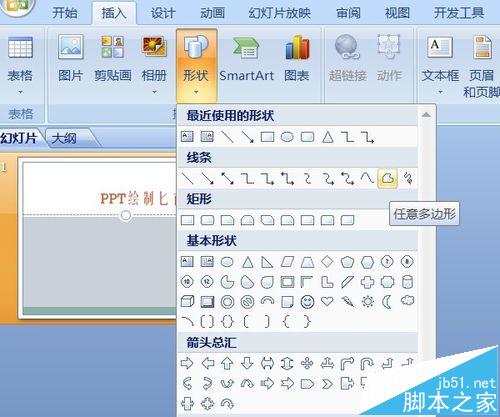Image resolution: width=500 pixels, height=417 pixels.
Task: Click the 页眉和页脚 button
Action: [482, 67]
